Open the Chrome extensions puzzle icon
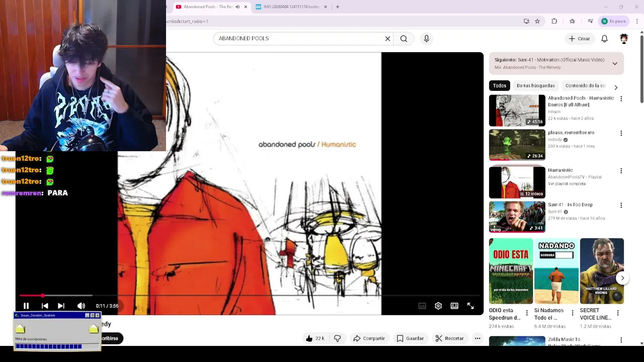Viewport: 644px width, 362px height. (554, 21)
